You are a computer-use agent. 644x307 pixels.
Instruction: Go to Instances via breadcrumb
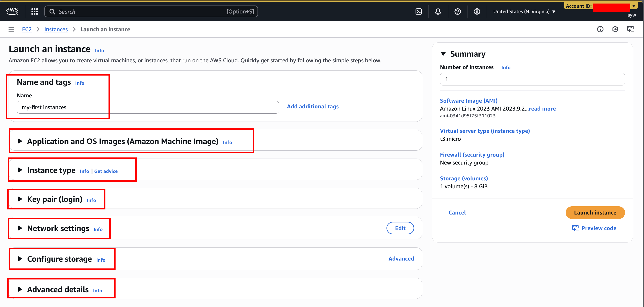(x=56, y=29)
